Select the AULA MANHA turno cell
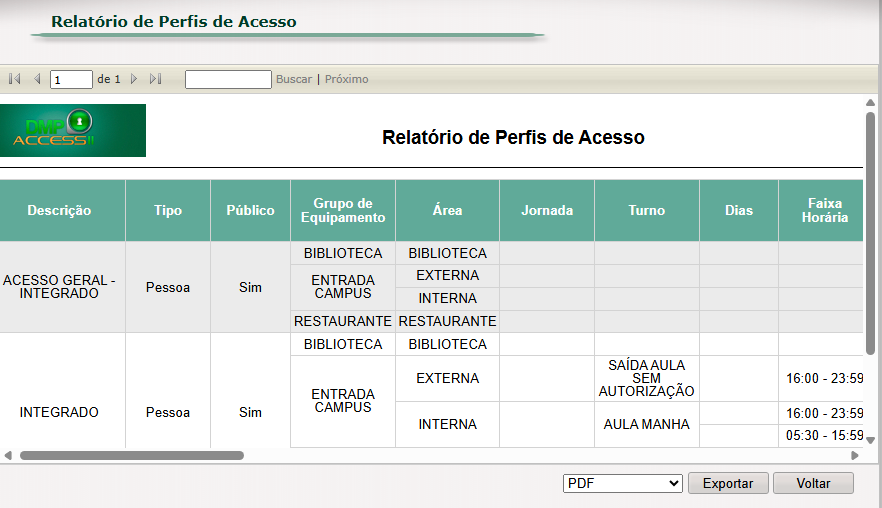 tap(647, 424)
